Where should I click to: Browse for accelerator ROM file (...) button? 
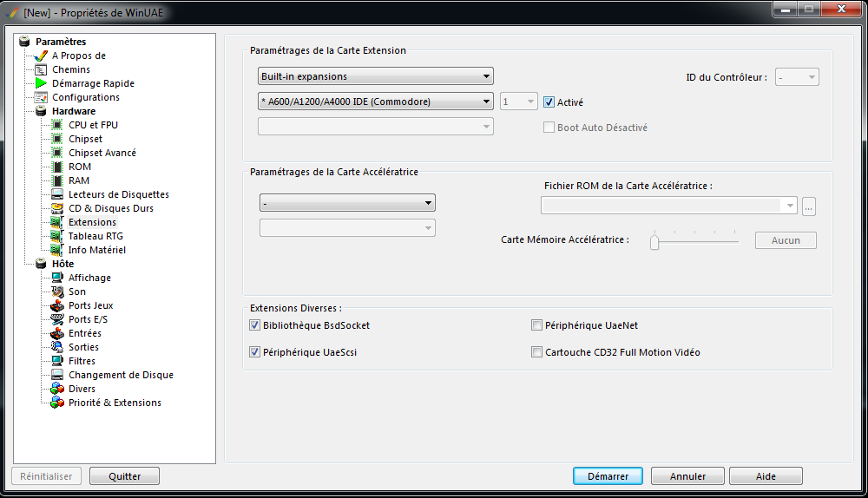click(809, 206)
